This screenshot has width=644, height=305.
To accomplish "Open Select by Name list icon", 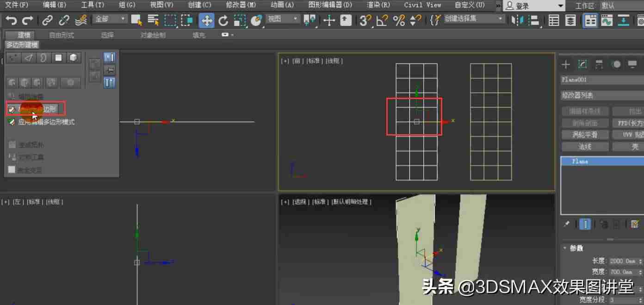I will pos(153,20).
